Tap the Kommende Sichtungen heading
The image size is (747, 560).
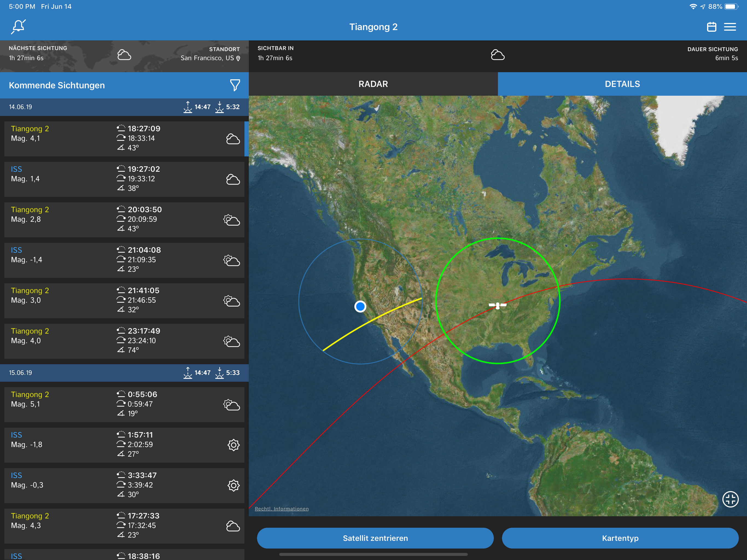click(57, 86)
